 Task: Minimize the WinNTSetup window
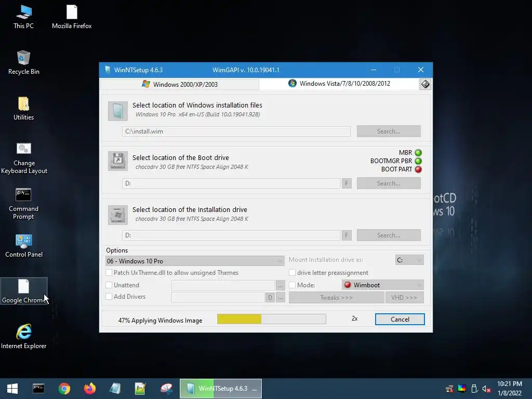pyautogui.click(x=374, y=70)
